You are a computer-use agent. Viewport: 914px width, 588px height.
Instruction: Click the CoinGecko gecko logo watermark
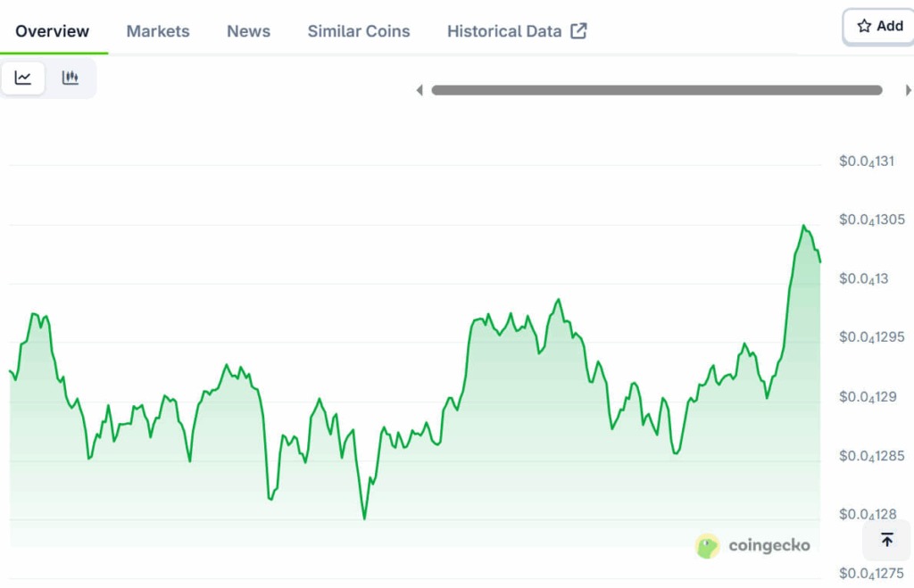coord(708,545)
